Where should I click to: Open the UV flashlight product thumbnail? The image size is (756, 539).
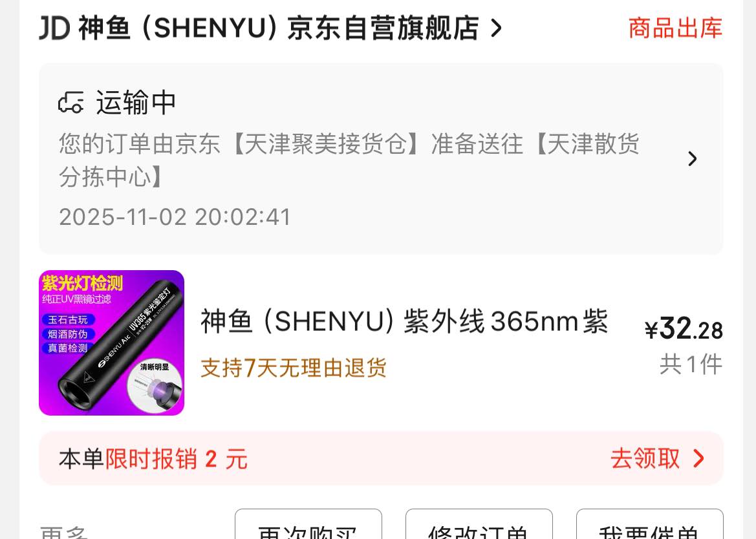pyautogui.click(x=111, y=343)
